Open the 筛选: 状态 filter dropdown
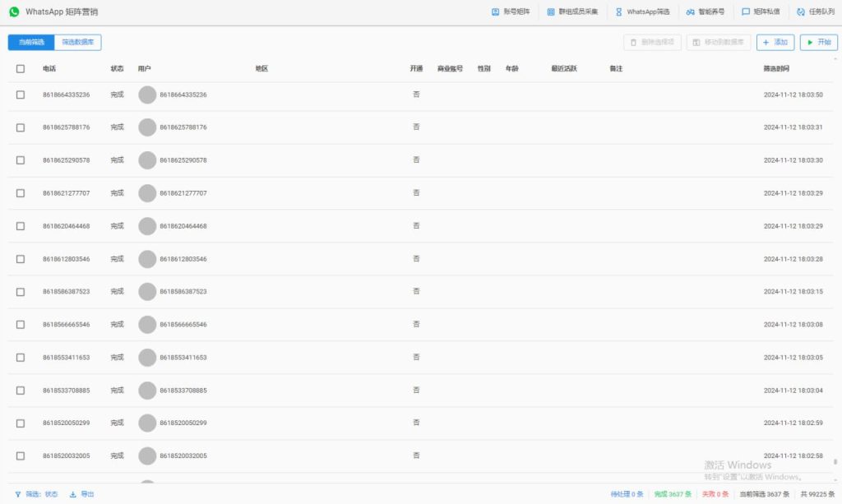The height and width of the screenshot is (504, 842). pyautogui.click(x=36, y=494)
